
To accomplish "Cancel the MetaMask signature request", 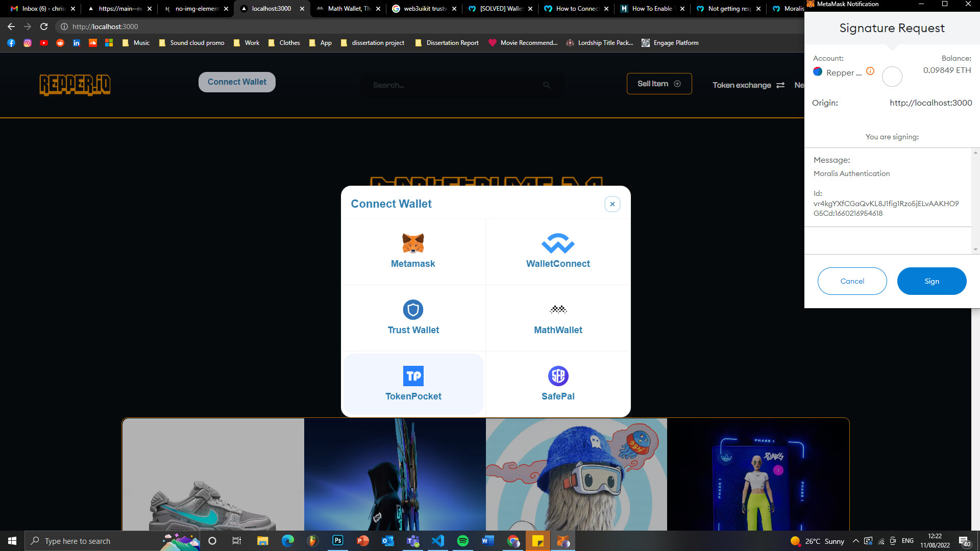I will [852, 281].
